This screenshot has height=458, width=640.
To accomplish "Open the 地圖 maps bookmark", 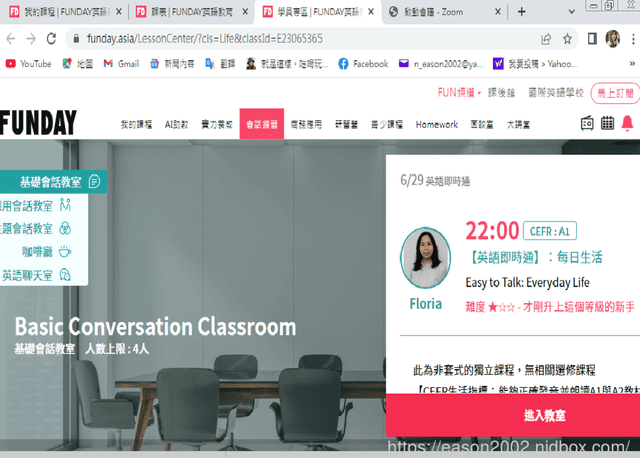I will [x=78, y=64].
